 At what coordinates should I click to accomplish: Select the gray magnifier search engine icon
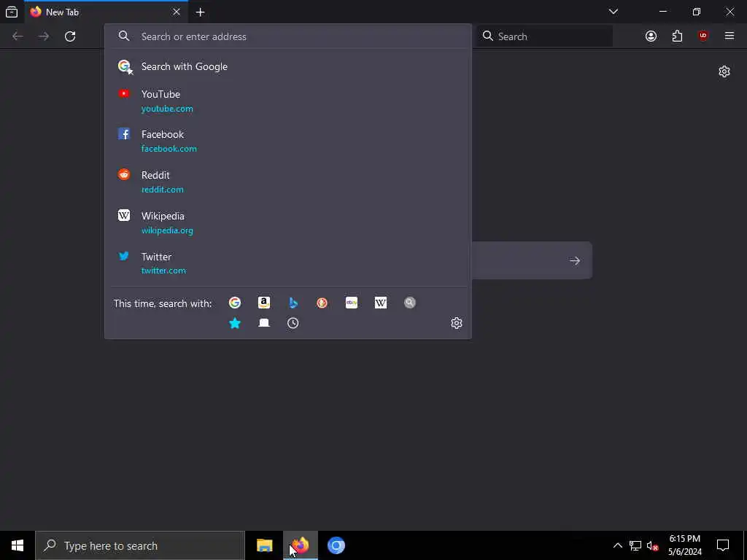click(x=410, y=303)
